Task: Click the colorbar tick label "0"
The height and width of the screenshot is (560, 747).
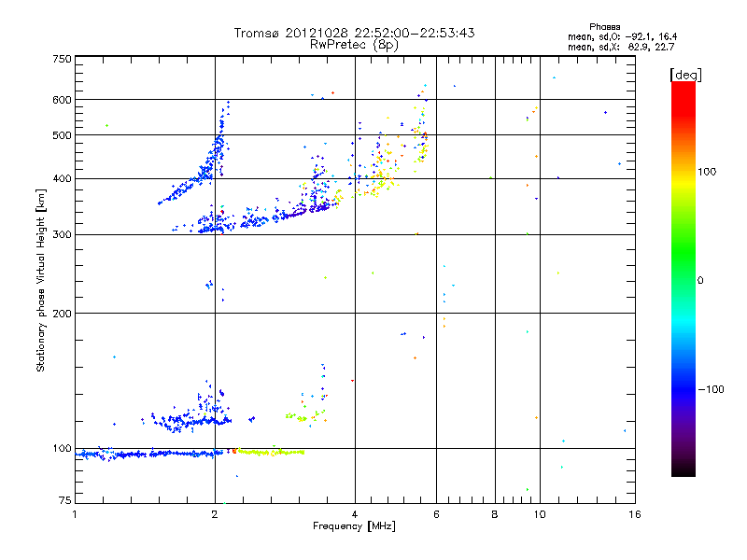Action: point(700,281)
